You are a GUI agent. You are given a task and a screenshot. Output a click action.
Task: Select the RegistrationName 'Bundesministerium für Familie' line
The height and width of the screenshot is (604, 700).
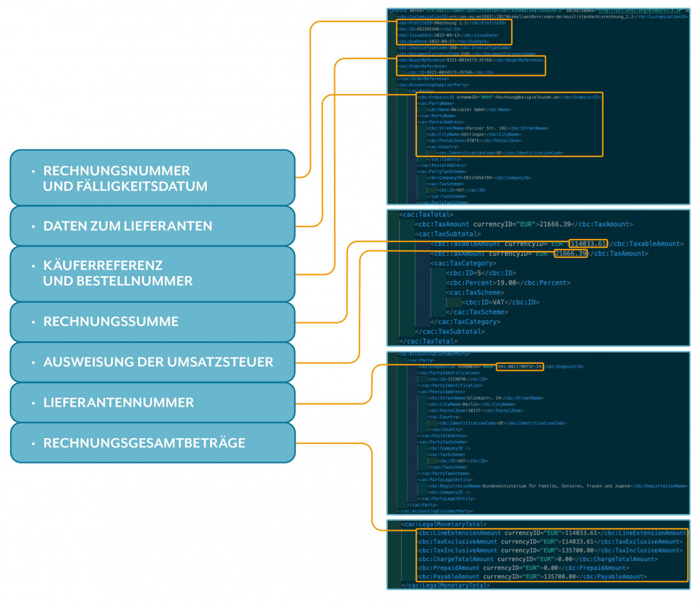click(557, 486)
